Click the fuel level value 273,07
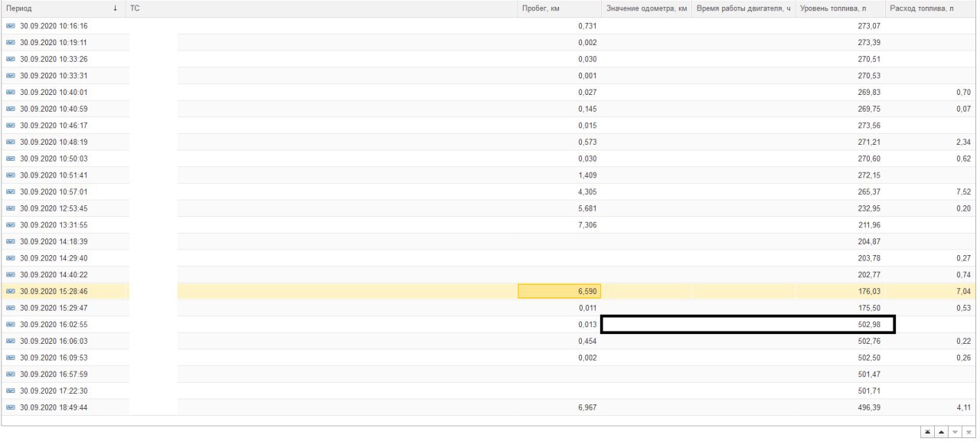The width and height of the screenshot is (980, 445). tap(869, 26)
